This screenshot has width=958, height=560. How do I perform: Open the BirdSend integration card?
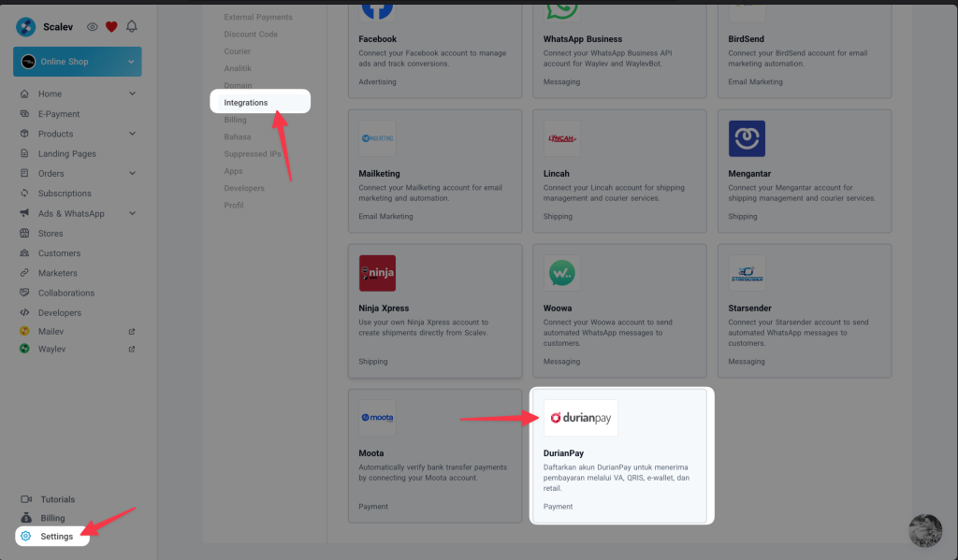click(x=805, y=50)
